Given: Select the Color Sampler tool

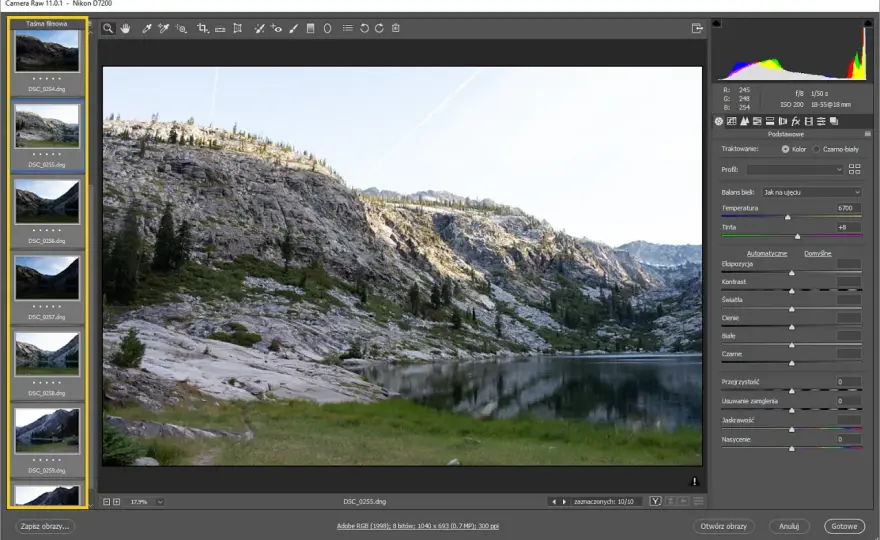Looking at the screenshot, I should (163, 28).
